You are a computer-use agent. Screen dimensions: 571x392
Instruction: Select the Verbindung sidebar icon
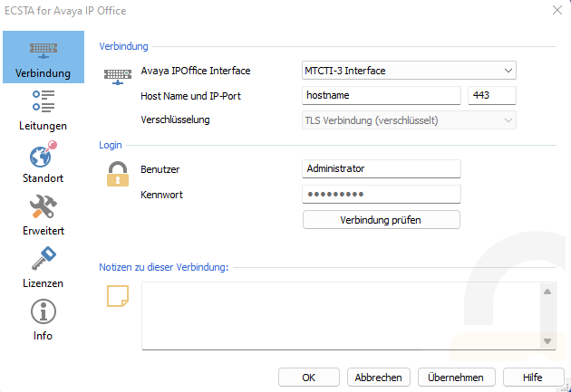pyautogui.click(x=43, y=51)
